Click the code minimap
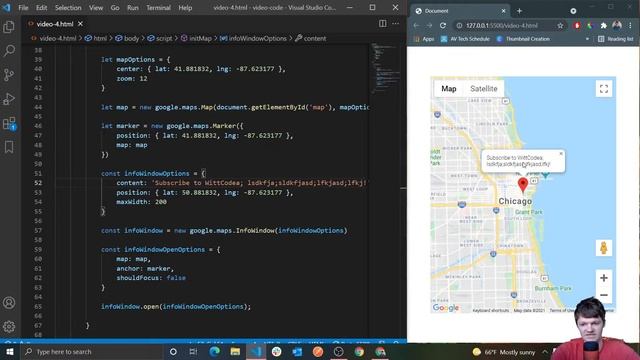Screen dimensions: 640x360 386,68
